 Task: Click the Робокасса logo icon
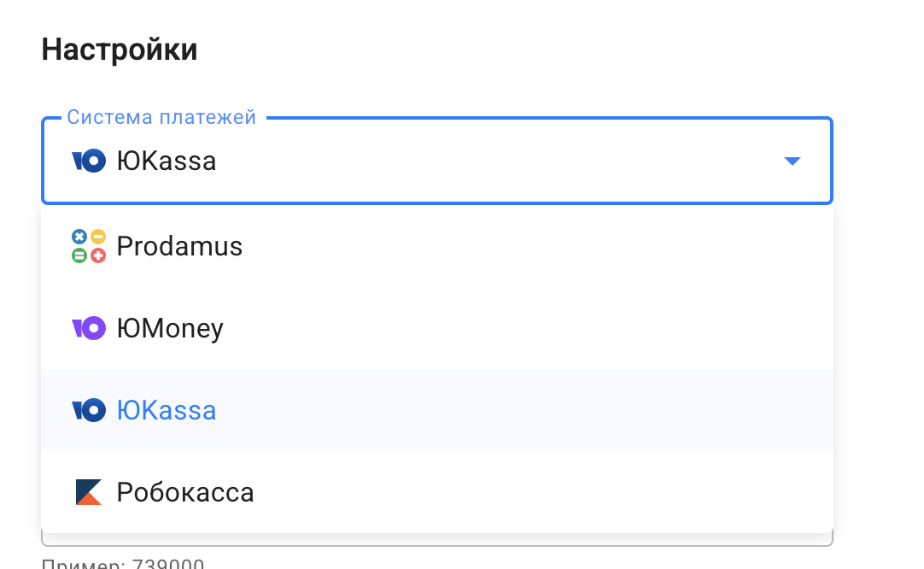tap(89, 492)
